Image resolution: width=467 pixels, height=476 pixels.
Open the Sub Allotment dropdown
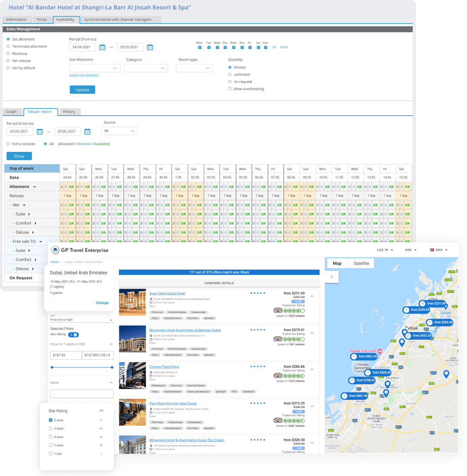95,68
